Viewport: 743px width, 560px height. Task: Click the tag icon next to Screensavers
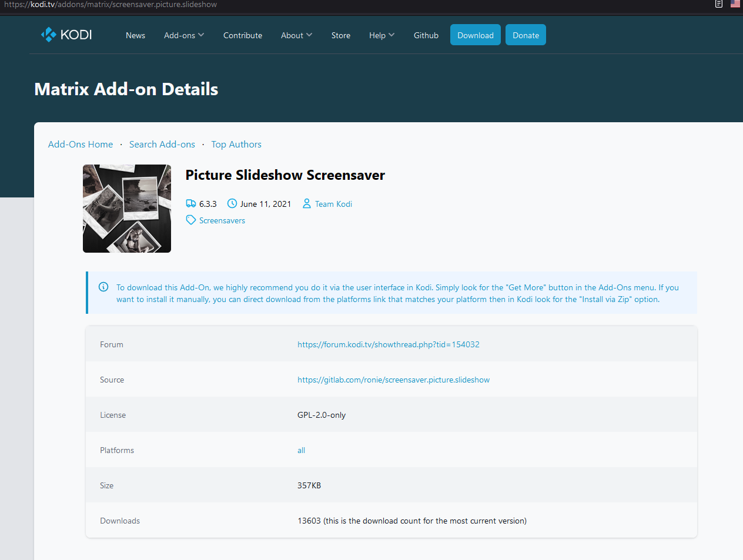(x=191, y=220)
